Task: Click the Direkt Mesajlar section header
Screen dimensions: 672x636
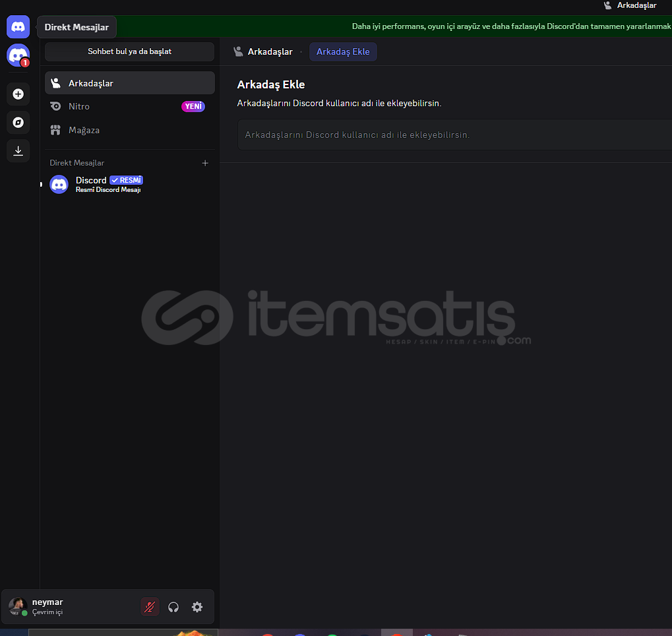Action: click(77, 163)
